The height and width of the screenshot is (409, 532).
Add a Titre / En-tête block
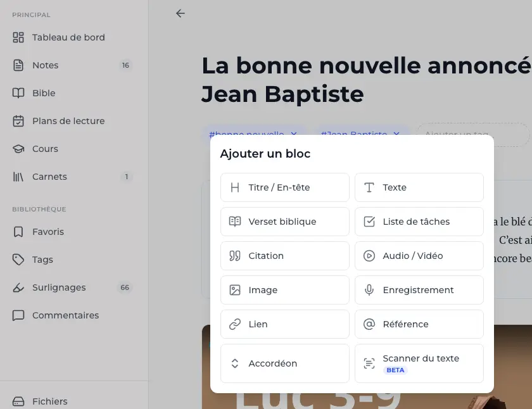[x=284, y=187]
